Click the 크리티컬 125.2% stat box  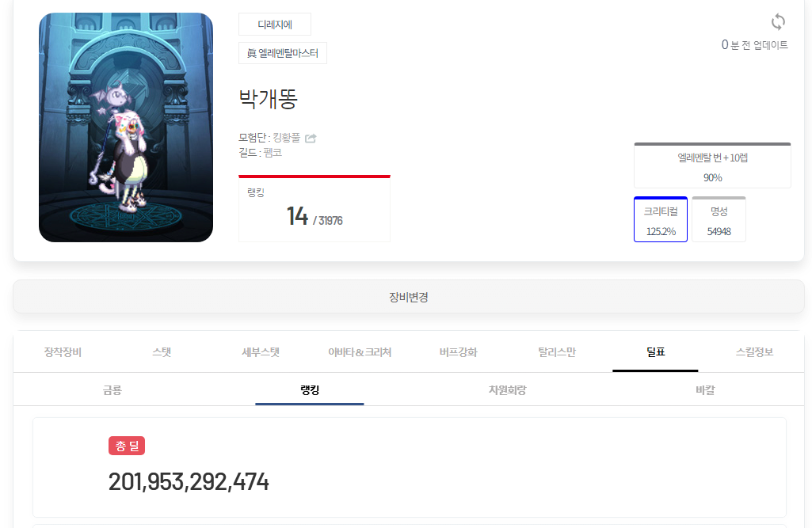(661, 219)
